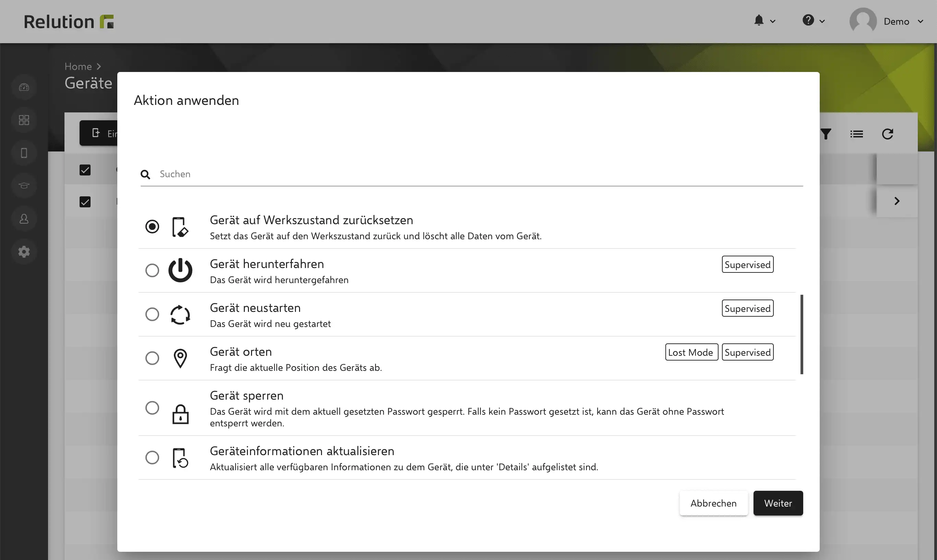This screenshot has height=560, width=937.
Task: Click the list columns icon
Action: pos(857,134)
